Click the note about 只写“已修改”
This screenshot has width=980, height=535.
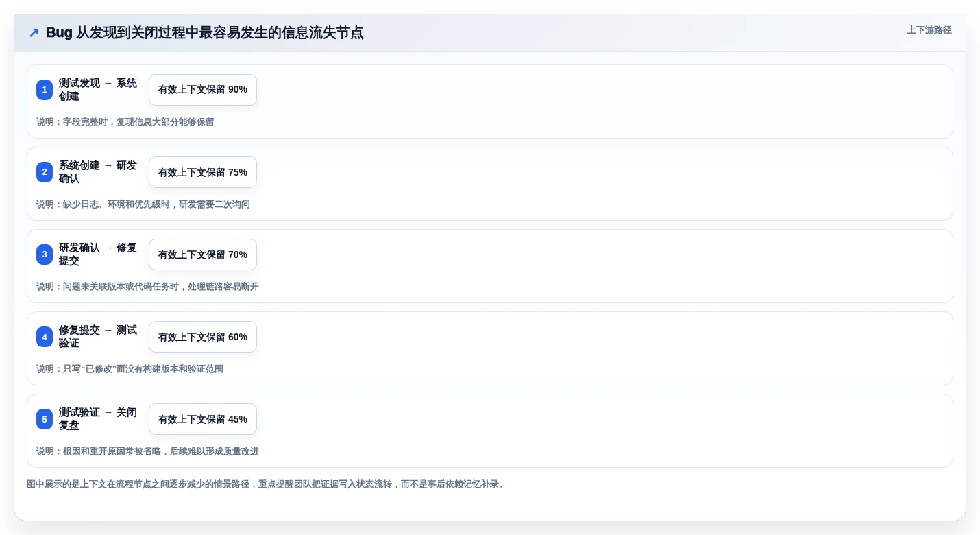coord(130,369)
